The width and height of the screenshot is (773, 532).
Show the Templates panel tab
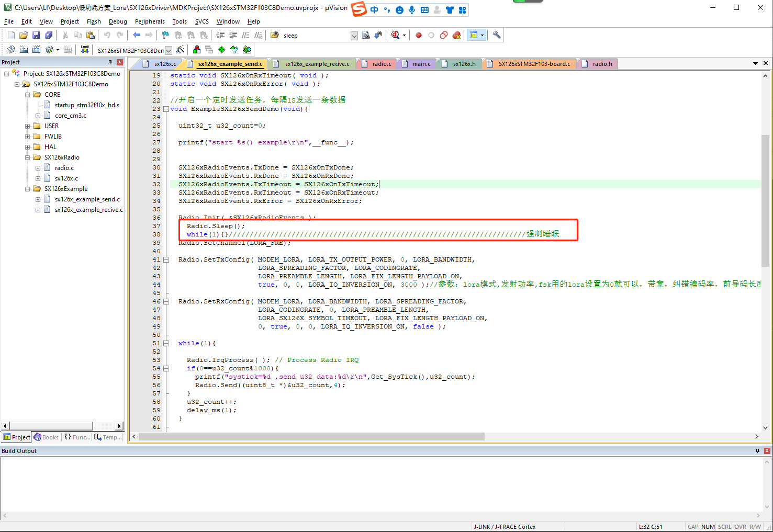[x=108, y=437]
